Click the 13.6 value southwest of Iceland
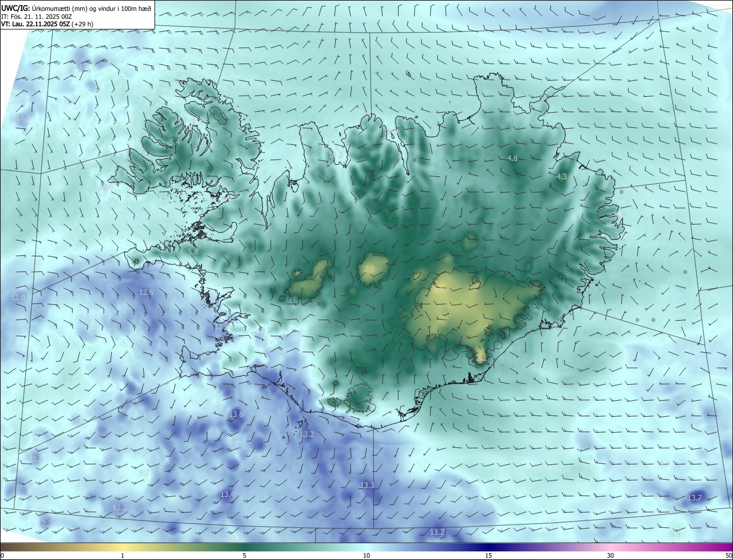733x560 pixels. tap(236, 414)
